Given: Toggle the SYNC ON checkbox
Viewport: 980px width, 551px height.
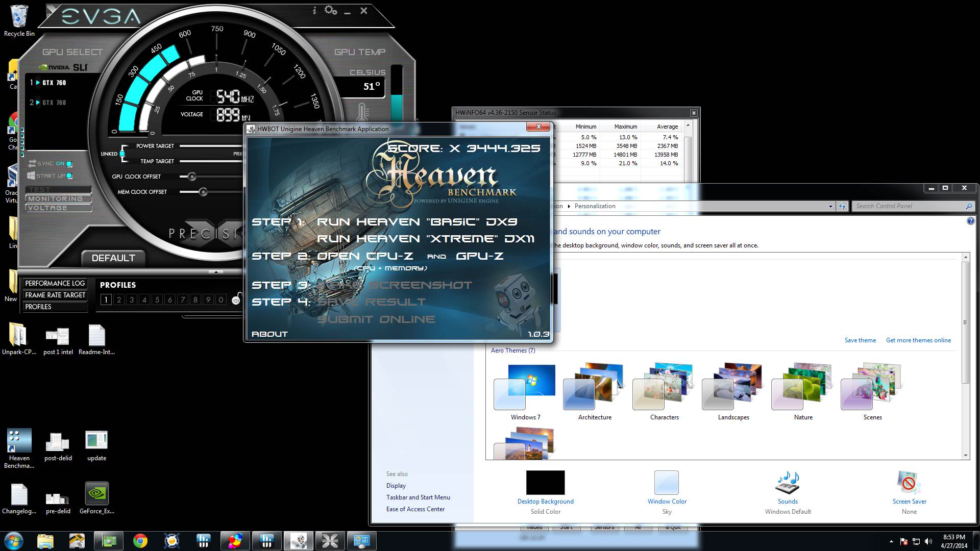Looking at the screenshot, I should pos(69,164).
